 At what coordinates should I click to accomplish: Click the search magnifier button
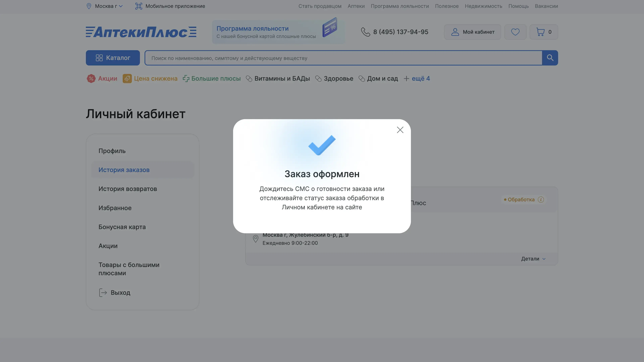pyautogui.click(x=550, y=58)
